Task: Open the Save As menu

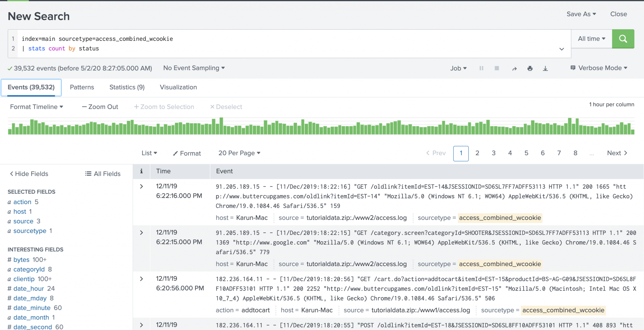Action: pyautogui.click(x=581, y=14)
